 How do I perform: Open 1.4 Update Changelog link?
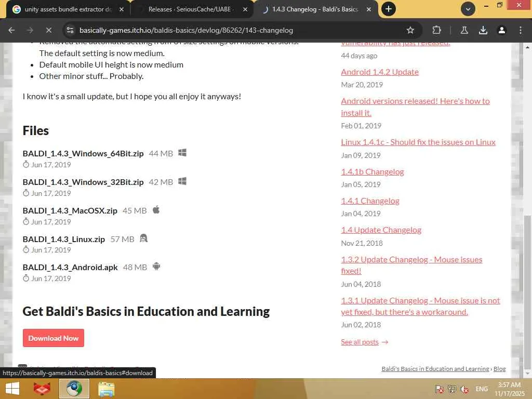point(381,230)
